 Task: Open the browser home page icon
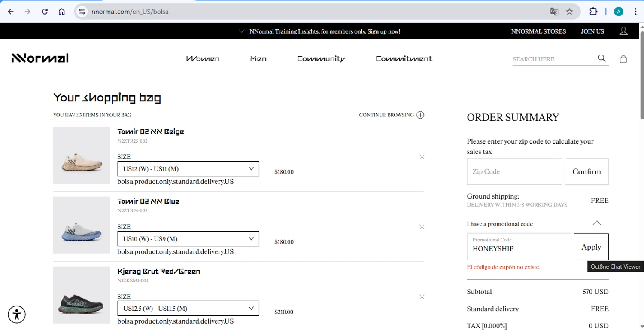[61, 12]
